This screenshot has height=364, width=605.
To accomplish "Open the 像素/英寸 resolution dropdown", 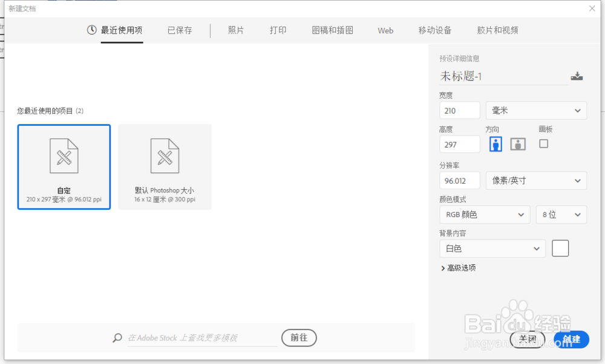I will pyautogui.click(x=536, y=180).
